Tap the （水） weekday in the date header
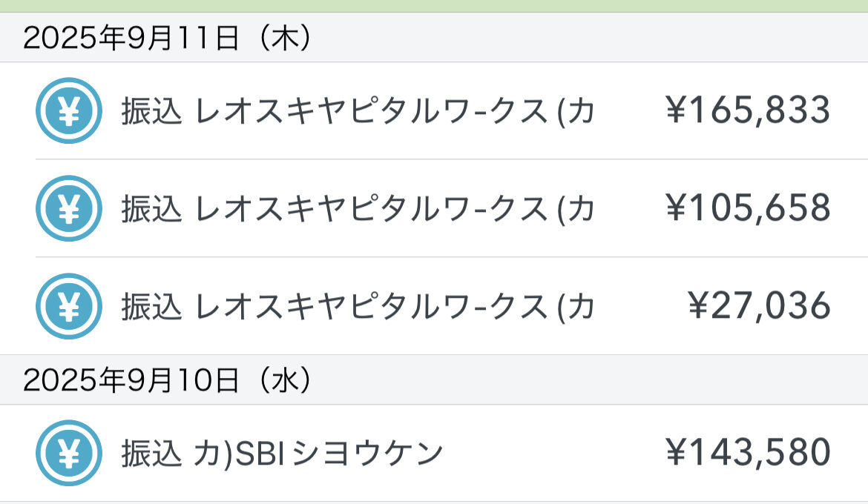Image resolution: width=868 pixels, height=504 pixels. pyautogui.click(x=280, y=380)
